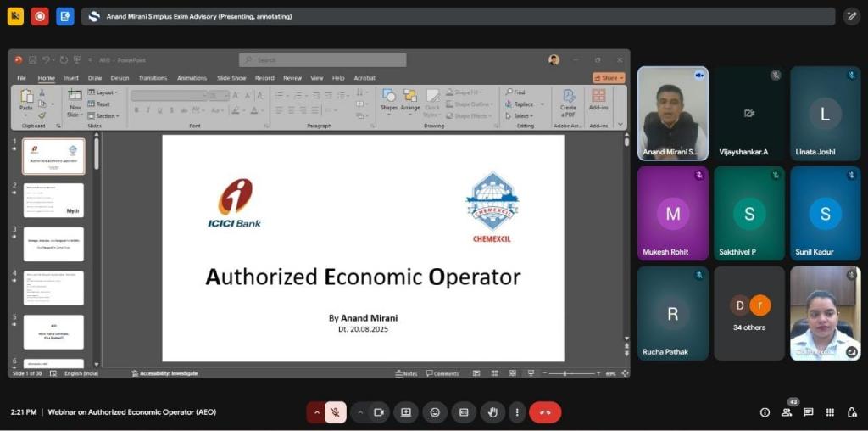Open the Section dropdown

coord(104,115)
